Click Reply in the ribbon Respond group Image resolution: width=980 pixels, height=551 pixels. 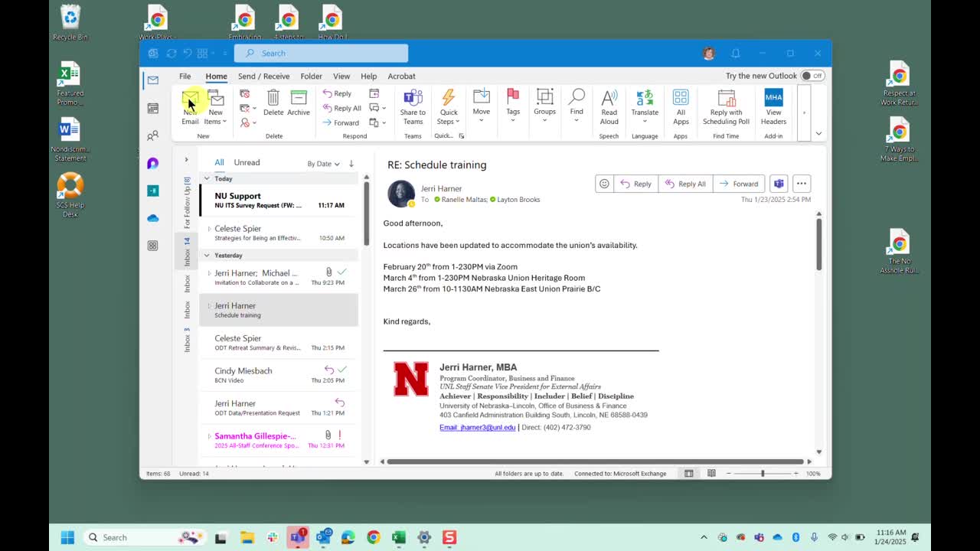337,93
